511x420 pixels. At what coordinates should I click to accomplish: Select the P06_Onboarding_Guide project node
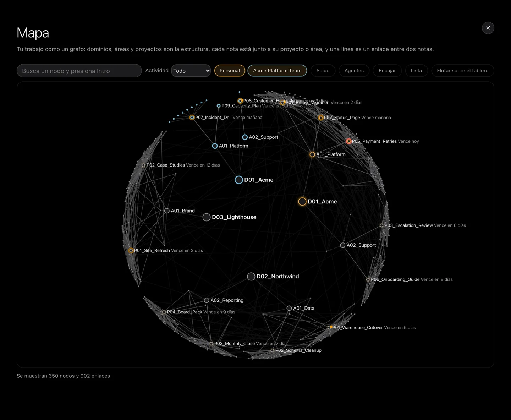tap(368, 280)
